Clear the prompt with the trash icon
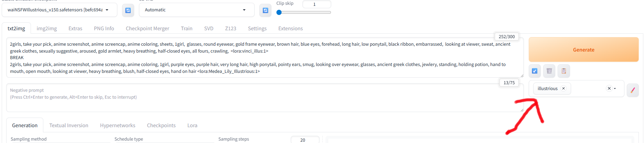The height and width of the screenshot is (143, 644). [x=549, y=71]
